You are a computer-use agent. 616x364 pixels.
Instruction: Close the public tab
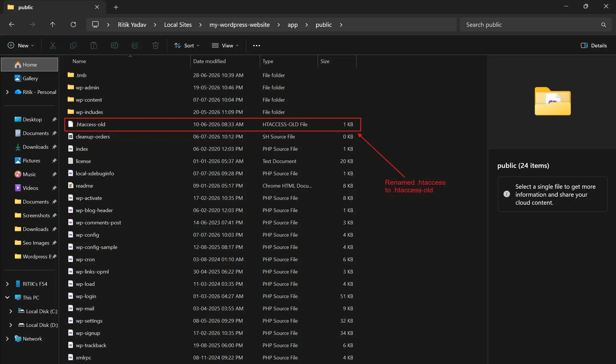97,7
